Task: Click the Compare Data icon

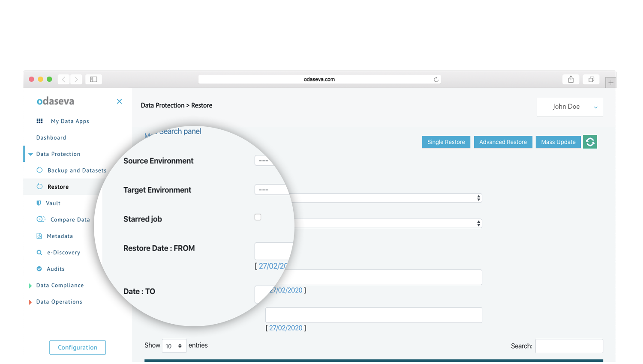Action: click(41, 219)
